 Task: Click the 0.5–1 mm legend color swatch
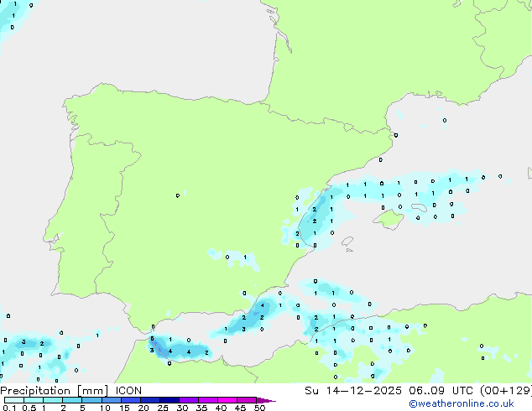(34, 400)
